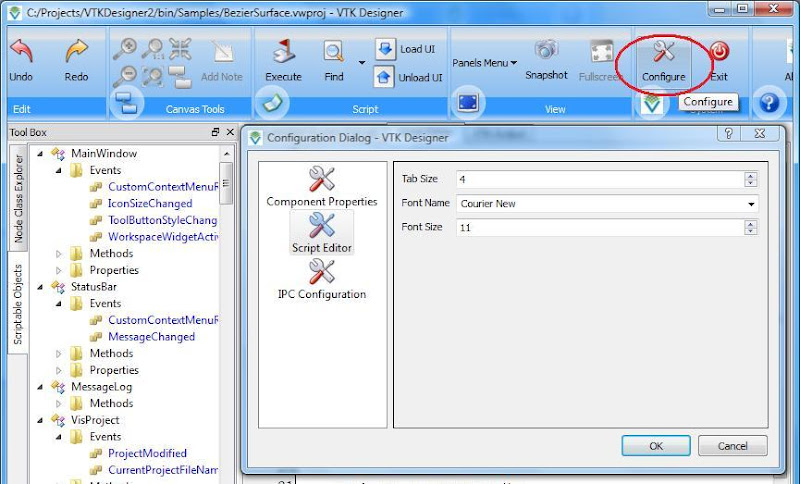Viewport: 800px width, 484px height.
Task: Expand StatusBar Methods folder
Action: tap(59, 353)
